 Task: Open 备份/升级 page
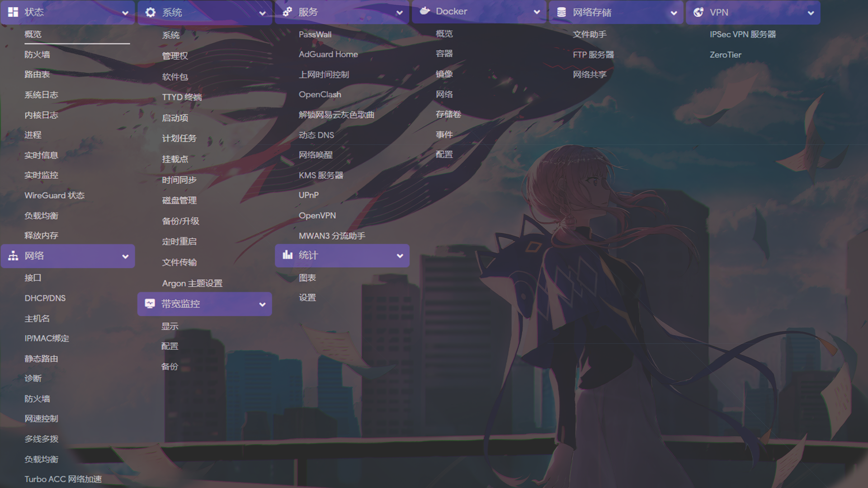pyautogui.click(x=180, y=221)
